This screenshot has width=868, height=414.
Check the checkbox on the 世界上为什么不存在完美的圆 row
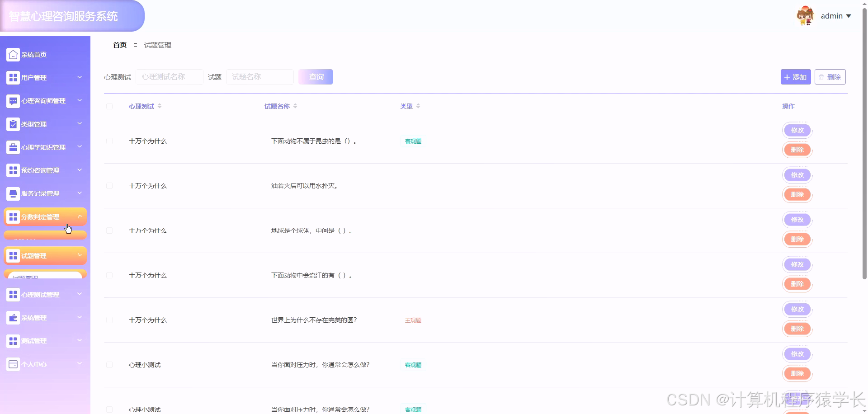coord(109,320)
